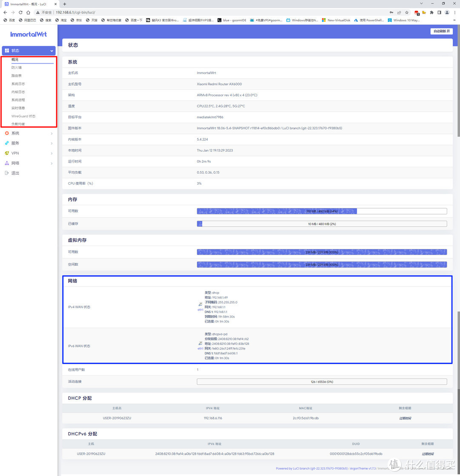Click the firmware version ImmortalWrt 18.06 text

[x=269, y=128]
